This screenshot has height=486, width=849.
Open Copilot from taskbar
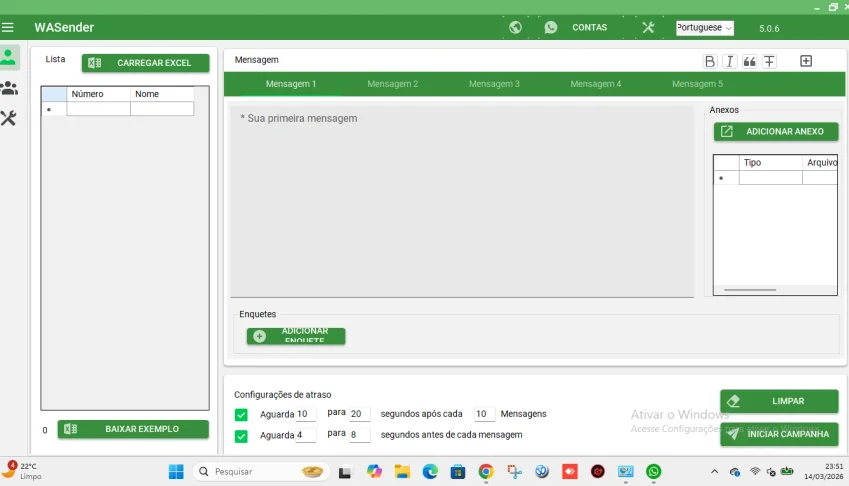374,472
